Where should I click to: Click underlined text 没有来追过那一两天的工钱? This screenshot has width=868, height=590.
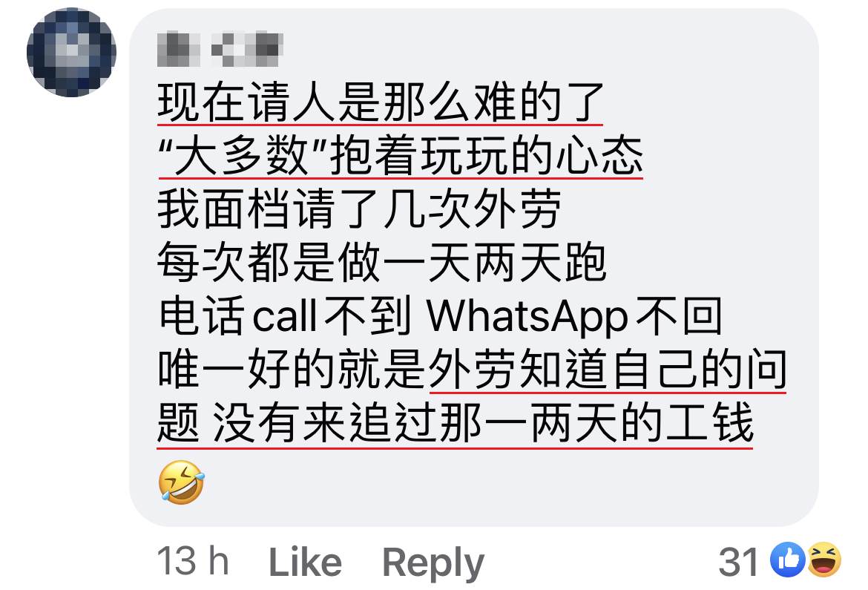[483, 422]
